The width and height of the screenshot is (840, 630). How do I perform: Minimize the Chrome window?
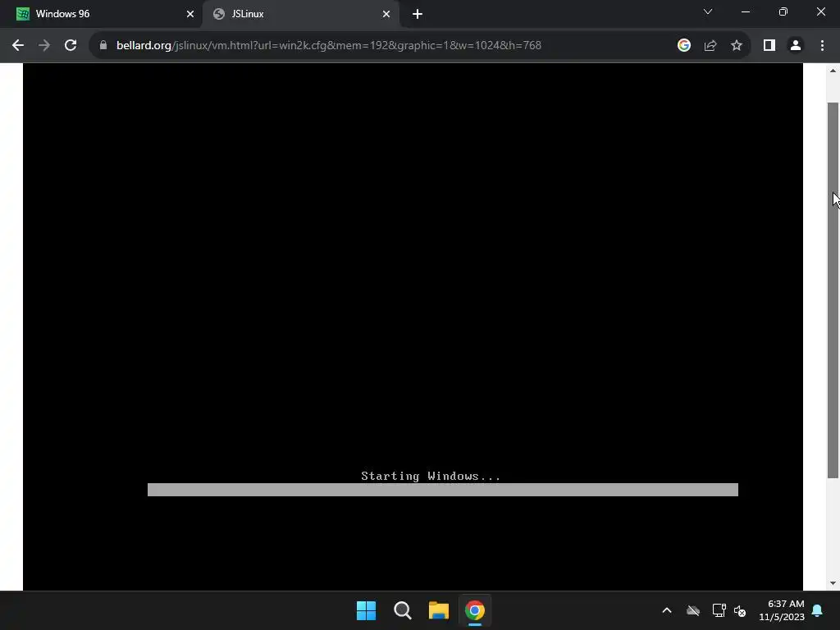pyautogui.click(x=745, y=11)
